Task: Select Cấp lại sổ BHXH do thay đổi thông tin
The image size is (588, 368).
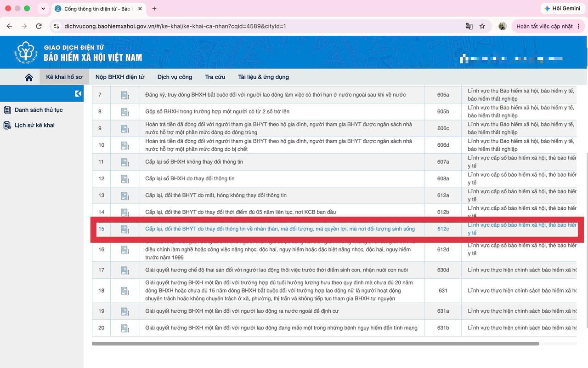Action: coord(190,178)
